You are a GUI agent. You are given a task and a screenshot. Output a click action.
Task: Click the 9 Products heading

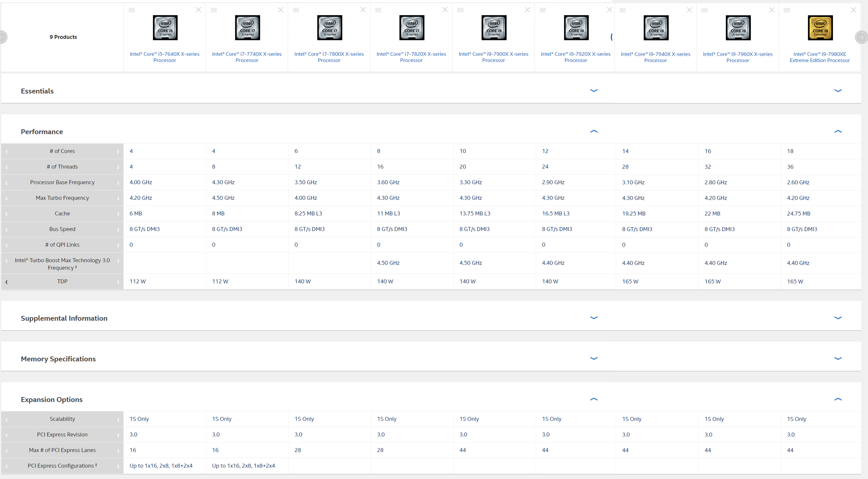(x=63, y=37)
